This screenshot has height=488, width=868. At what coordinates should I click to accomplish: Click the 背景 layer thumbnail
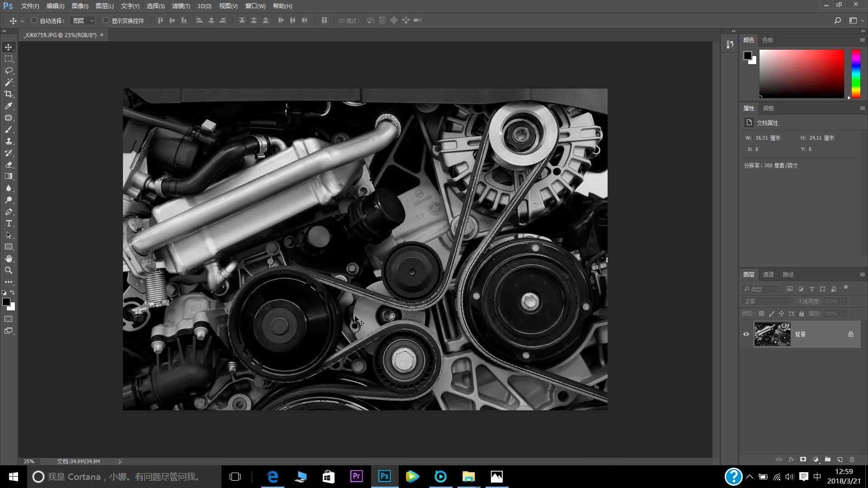coord(772,334)
